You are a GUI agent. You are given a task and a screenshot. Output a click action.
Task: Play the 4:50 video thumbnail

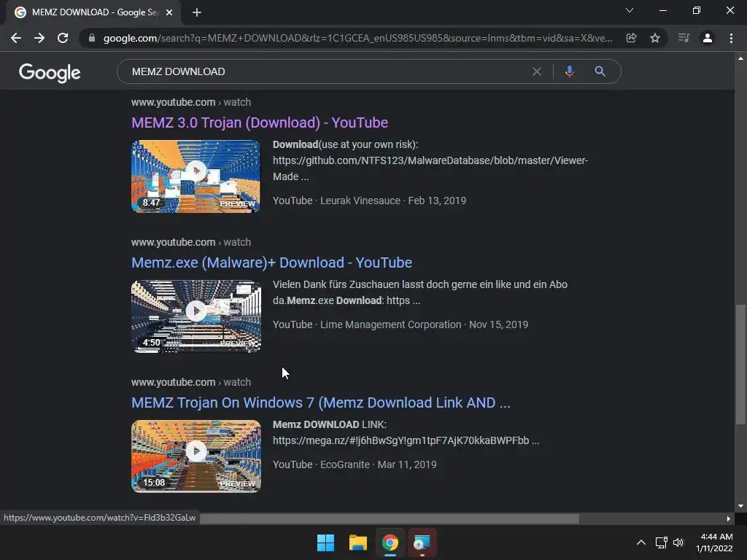(x=196, y=316)
